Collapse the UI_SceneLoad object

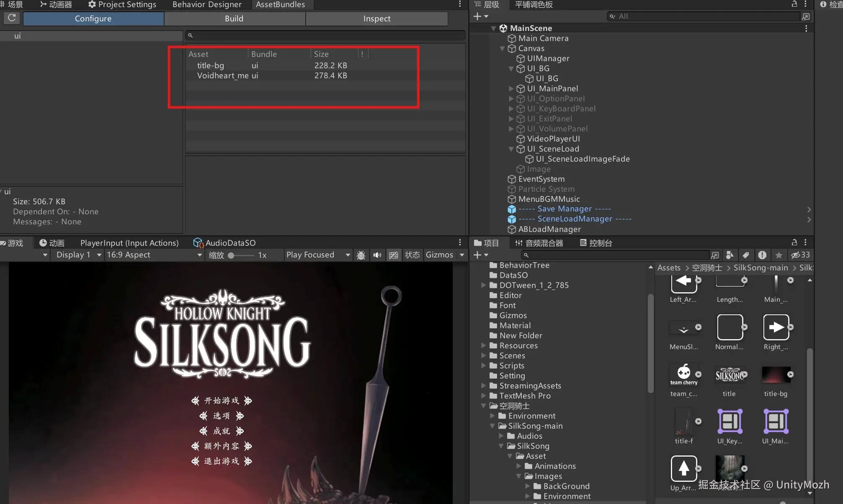click(511, 149)
